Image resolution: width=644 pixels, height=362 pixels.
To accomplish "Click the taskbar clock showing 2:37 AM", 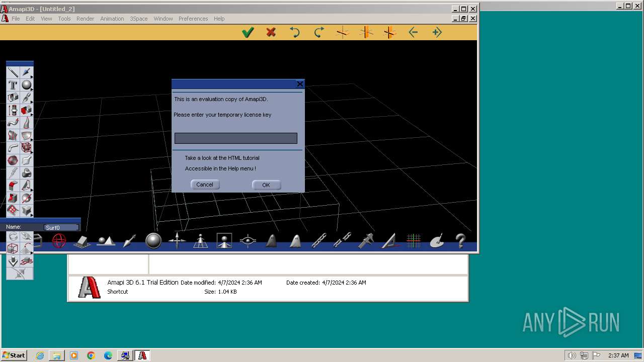I will (x=618, y=355).
